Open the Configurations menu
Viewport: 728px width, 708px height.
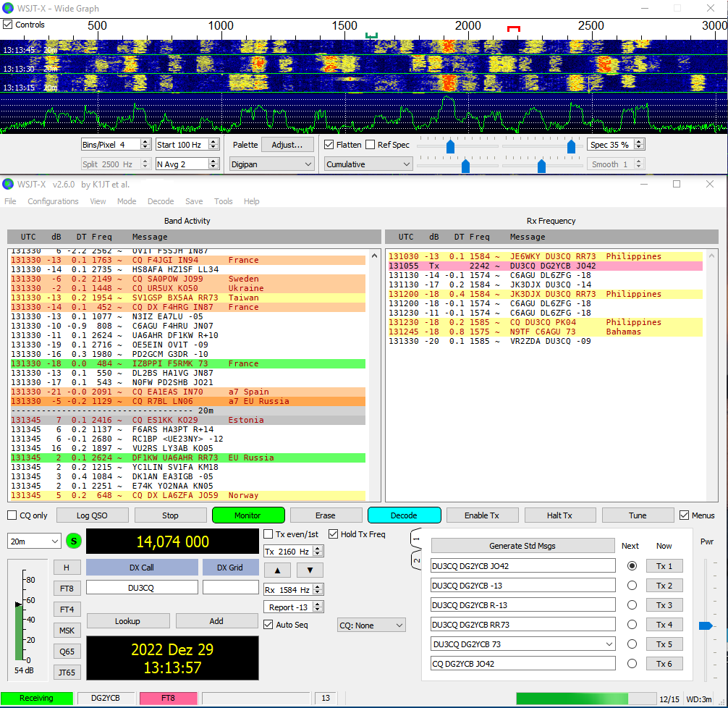click(x=54, y=201)
